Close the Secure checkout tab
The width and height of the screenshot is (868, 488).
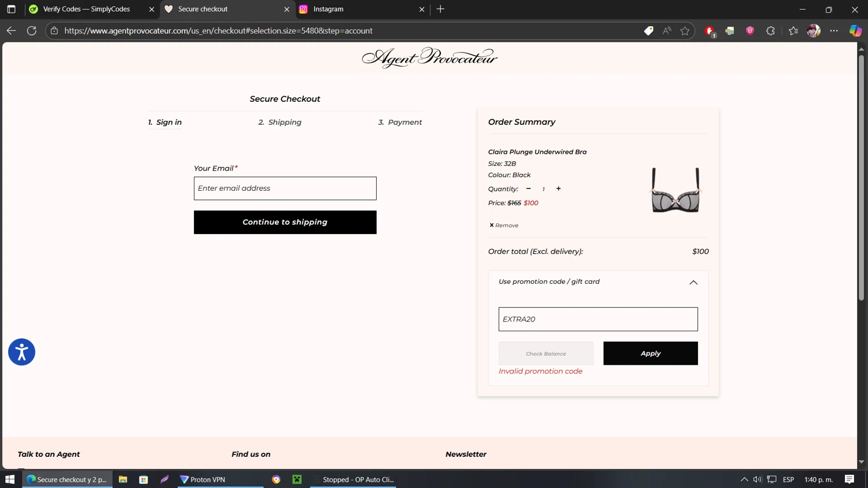coord(286,9)
